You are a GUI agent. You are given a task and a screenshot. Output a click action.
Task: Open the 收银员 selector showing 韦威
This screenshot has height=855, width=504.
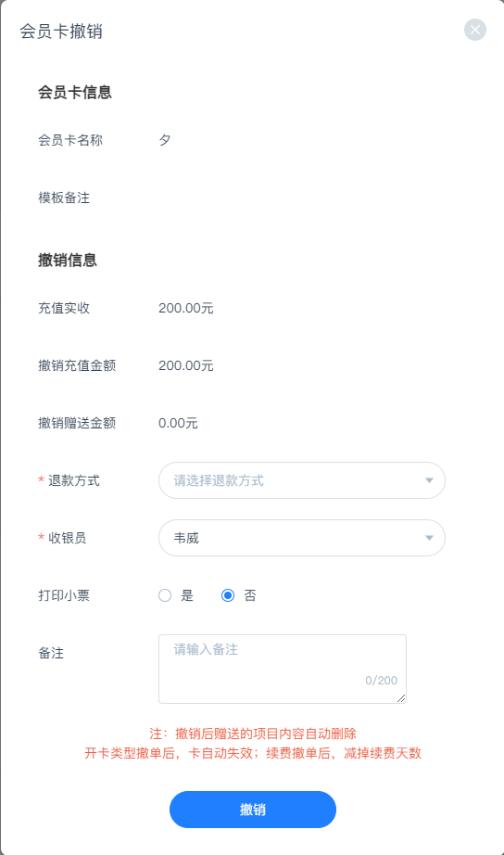coord(302,538)
